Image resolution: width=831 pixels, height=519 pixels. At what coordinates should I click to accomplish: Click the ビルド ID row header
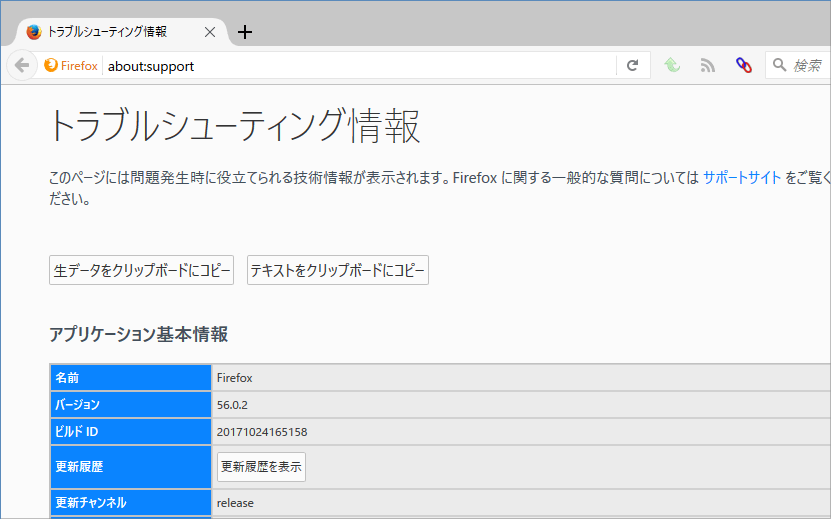(131, 432)
